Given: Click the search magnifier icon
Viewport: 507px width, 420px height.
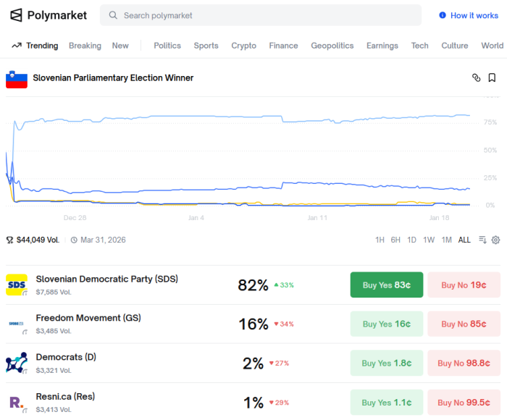Looking at the screenshot, I should click(113, 15).
